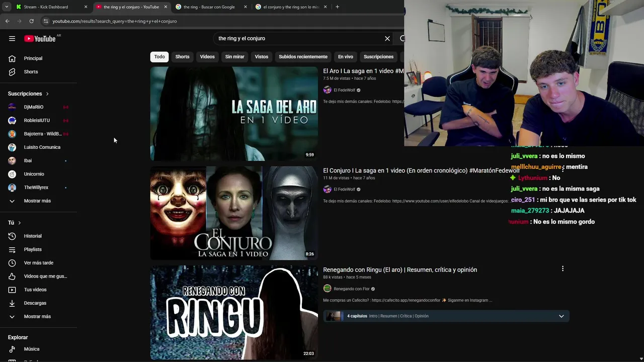Click browser back arrow
Image resolution: width=644 pixels, height=362 pixels.
[7, 21]
